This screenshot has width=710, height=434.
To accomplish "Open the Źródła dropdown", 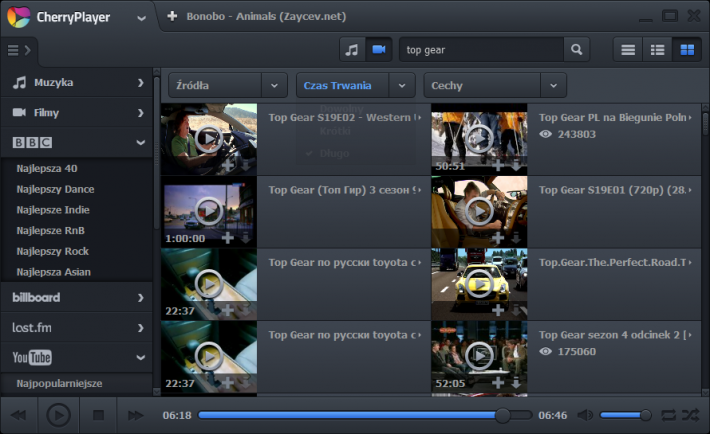I will click(228, 85).
